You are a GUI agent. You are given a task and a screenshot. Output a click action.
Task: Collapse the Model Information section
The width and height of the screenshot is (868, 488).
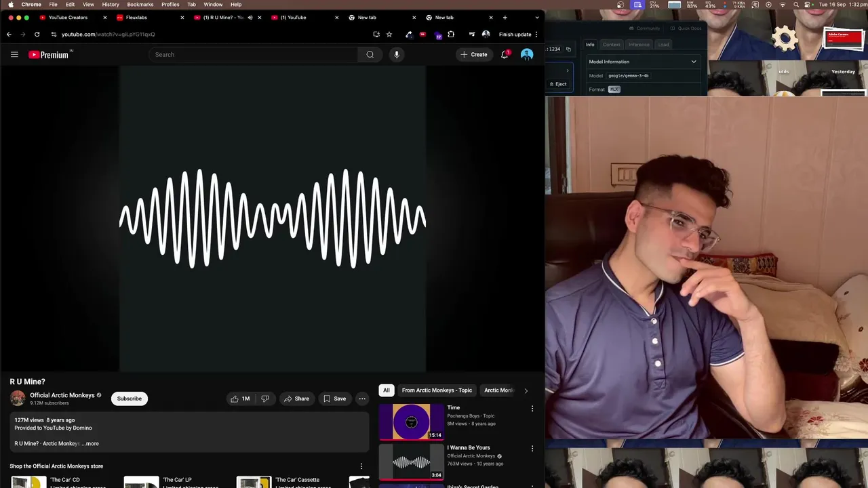(x=694, y=62)
